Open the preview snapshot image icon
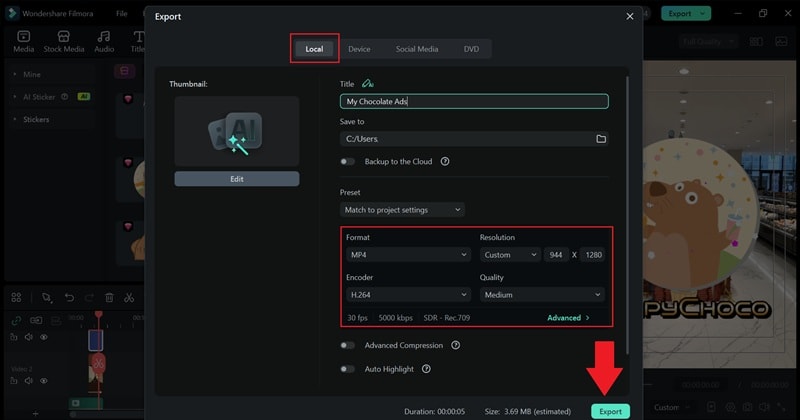The height and width of the screenshot is (420, 800). 781,41
